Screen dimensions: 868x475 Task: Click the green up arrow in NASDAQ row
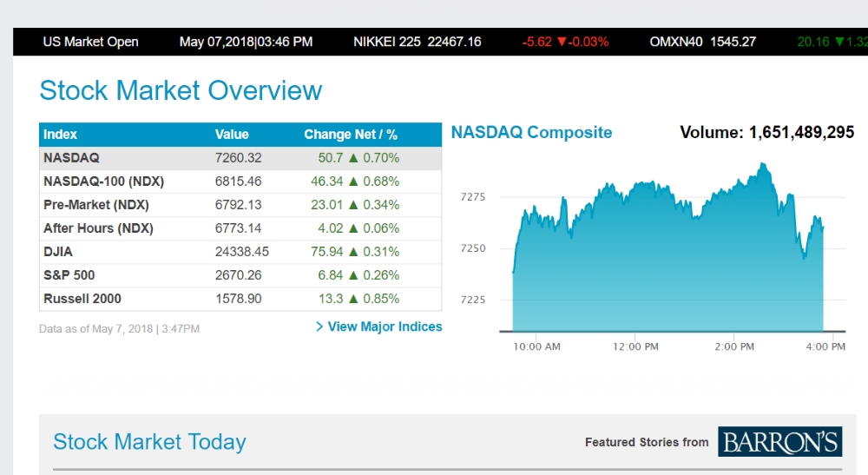353,158
